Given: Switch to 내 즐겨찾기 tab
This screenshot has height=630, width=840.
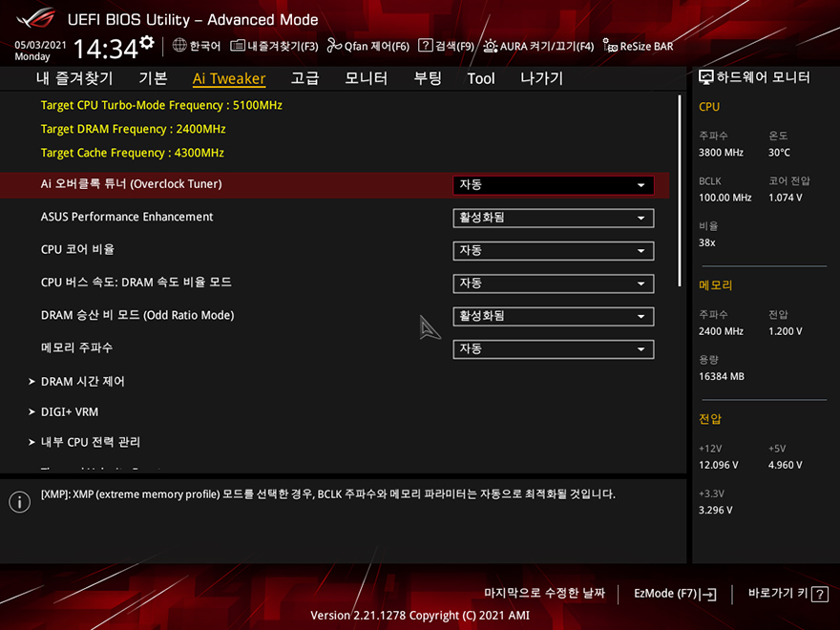Looking at the screenshot, I should click(x=74, y=78).
